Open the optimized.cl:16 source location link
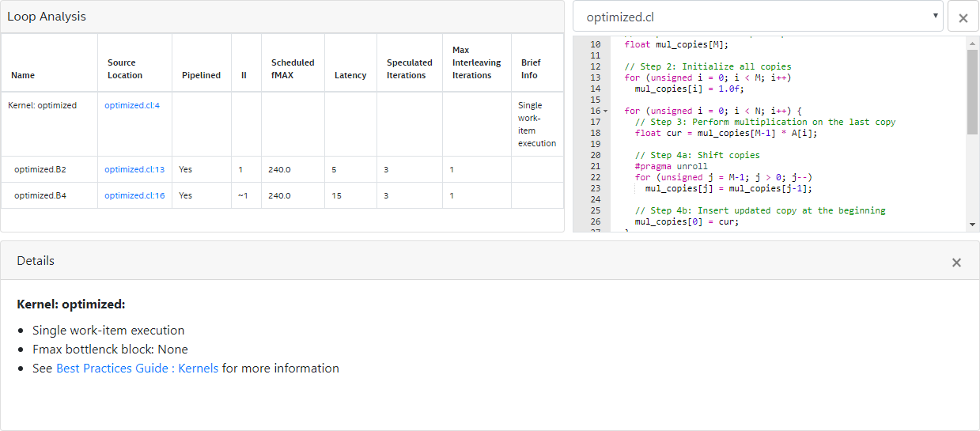 (x=134, y=195)
